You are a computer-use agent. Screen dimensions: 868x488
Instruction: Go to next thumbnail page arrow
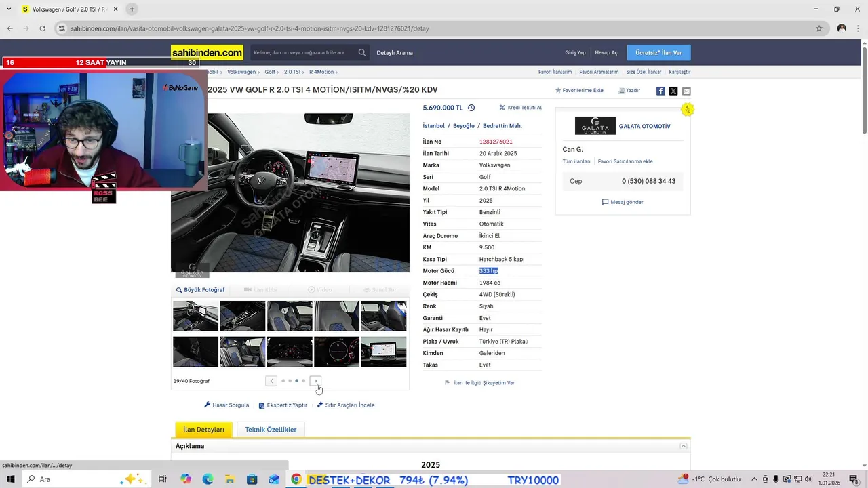[315, 381]
